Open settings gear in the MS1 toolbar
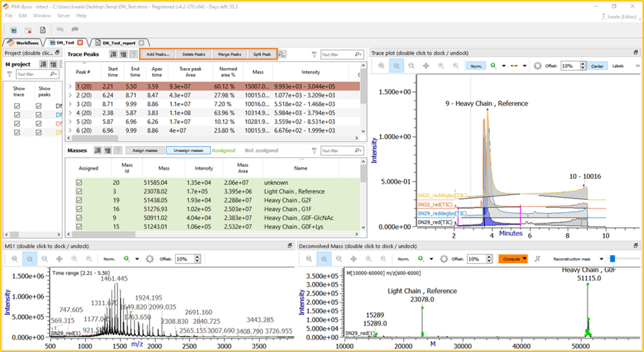The image size is (644, 352). 149,259
